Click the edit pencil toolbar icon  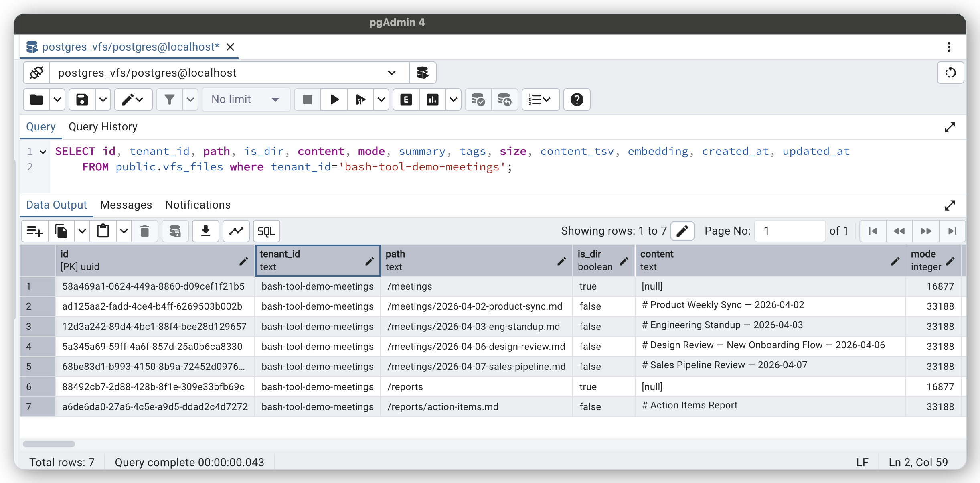click(x=133, y=99)
